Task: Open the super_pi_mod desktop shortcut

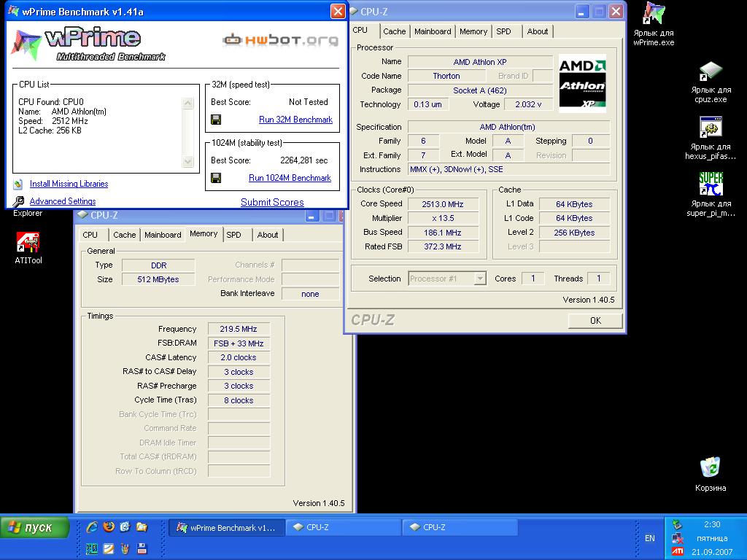Action: point(711,195)
